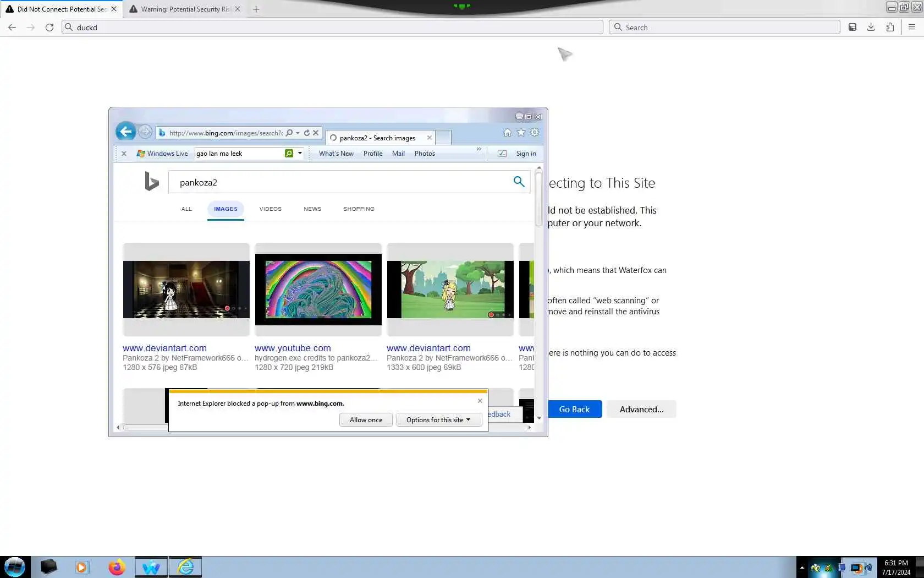Image resolution: width=924 pixels, height=578 pixels.
Task: Focus the Waterfox Search box
Action: (x=724, y=27)
